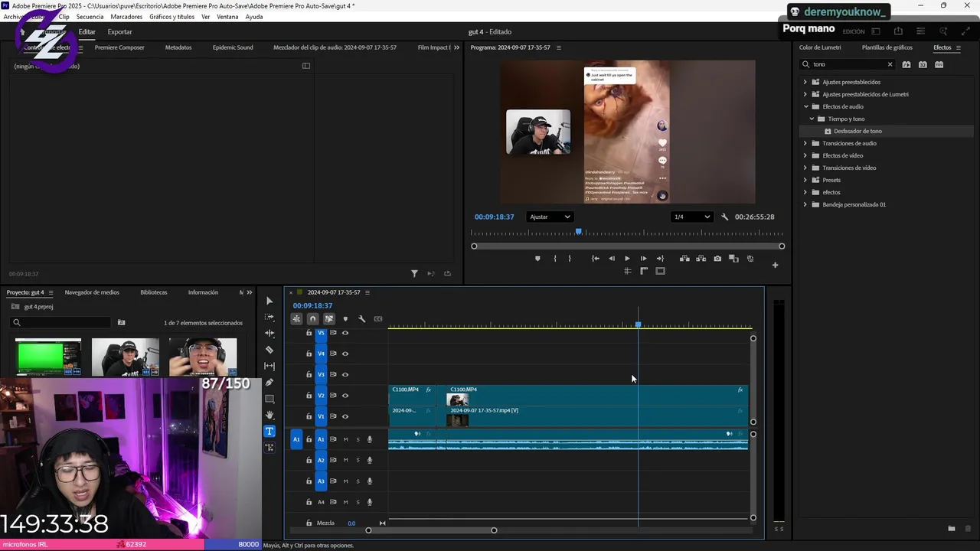Solo audio track A2
The height and width of the screenshot is (551, 980).
click(x=358, y=460)
